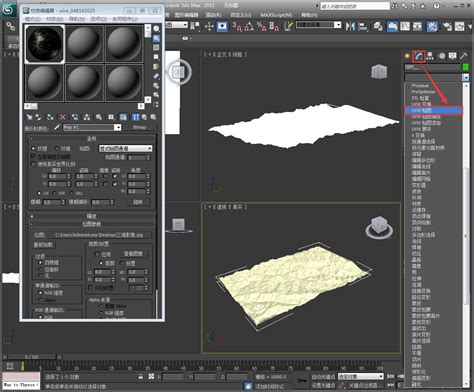This screenshot has width=474, height=392.
Task: Click Get Material in Material Editor
Action: pos(29,117)
